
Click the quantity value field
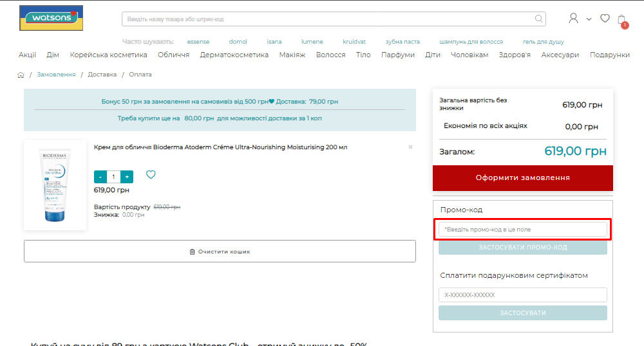(113, 177)
